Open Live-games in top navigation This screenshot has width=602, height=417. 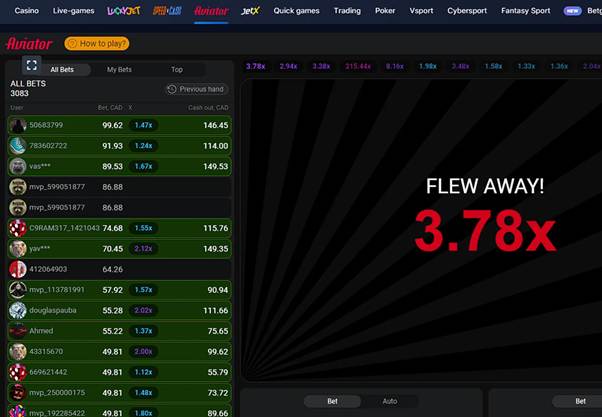(x=73, y=11)
